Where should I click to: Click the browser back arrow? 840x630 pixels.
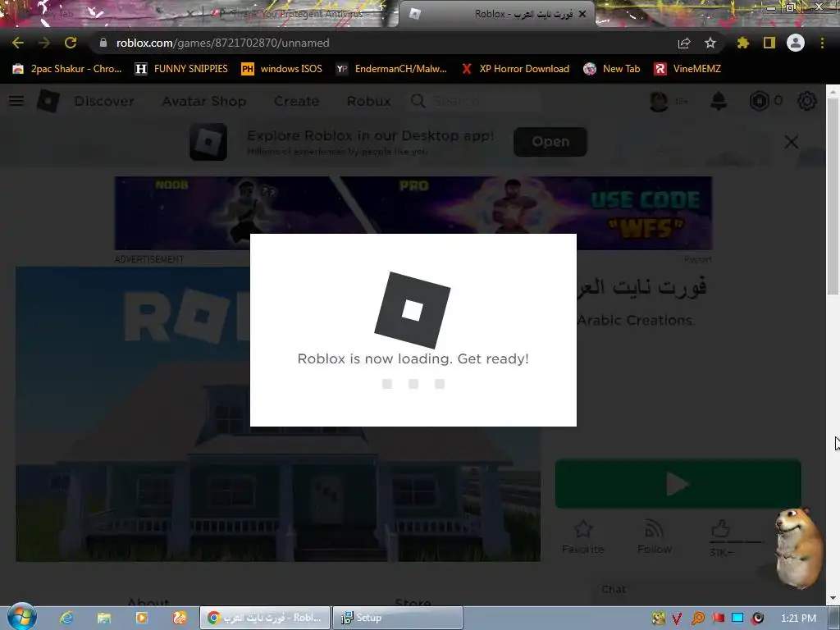click(18, 43)
